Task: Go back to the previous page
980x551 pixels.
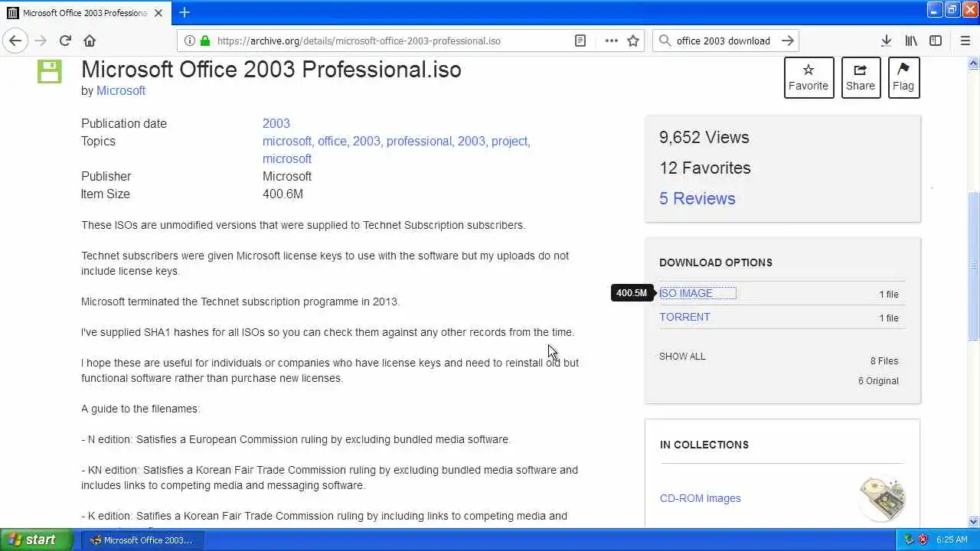Action: [15, 41]
